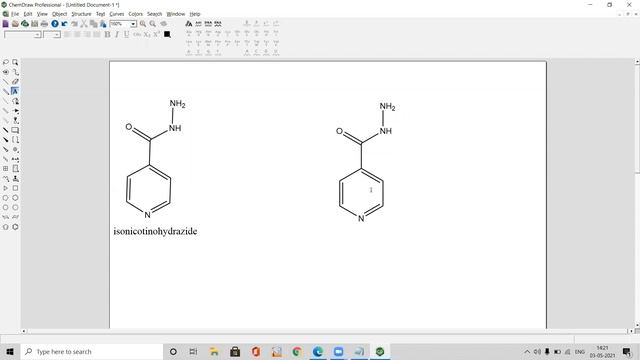Choose the Structure Perspective tool

click(6, 72)
